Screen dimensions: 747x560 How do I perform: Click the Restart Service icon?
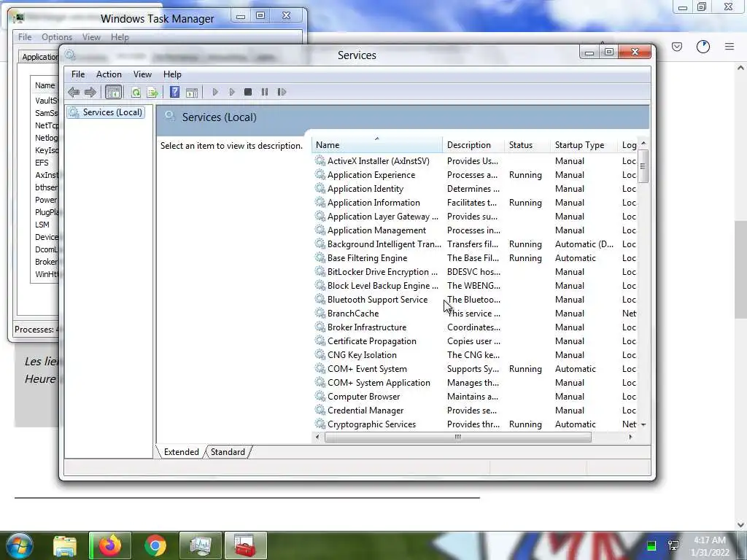pos(282,92)
